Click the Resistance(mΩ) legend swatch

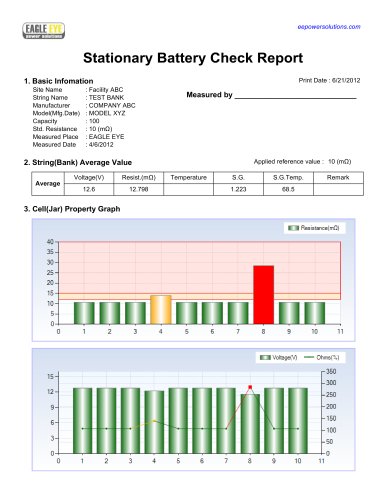(x=293, y=228)
